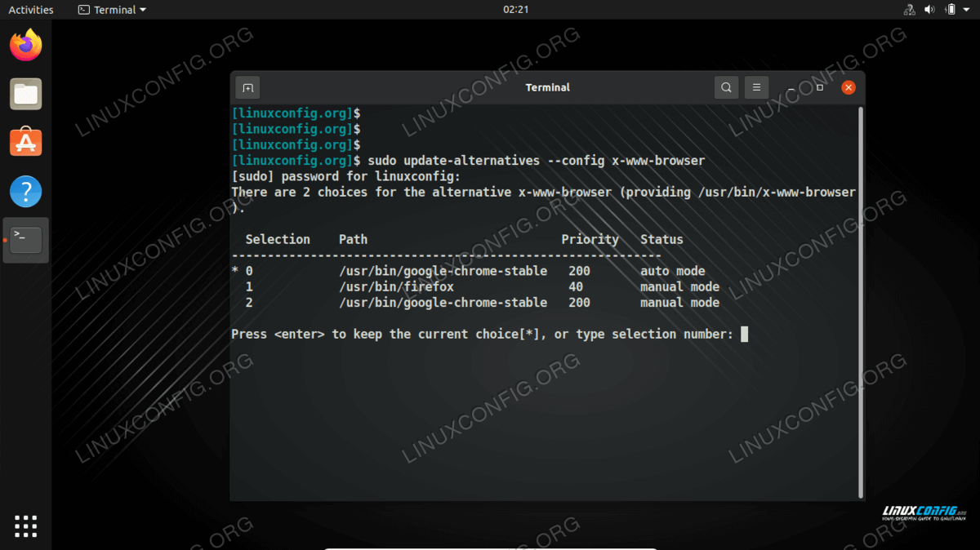Open a new tab in Terminal
The height and width of the screenshot is (550, 980).
tap(247, 87)
